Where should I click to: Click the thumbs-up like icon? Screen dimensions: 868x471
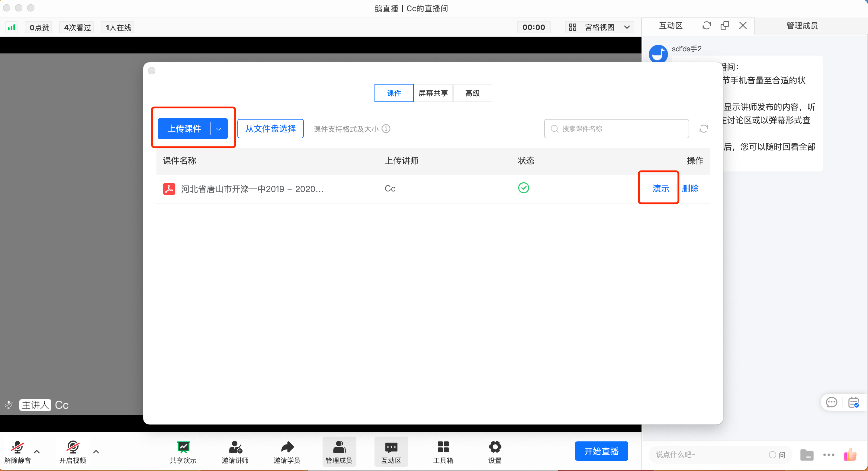850,455
